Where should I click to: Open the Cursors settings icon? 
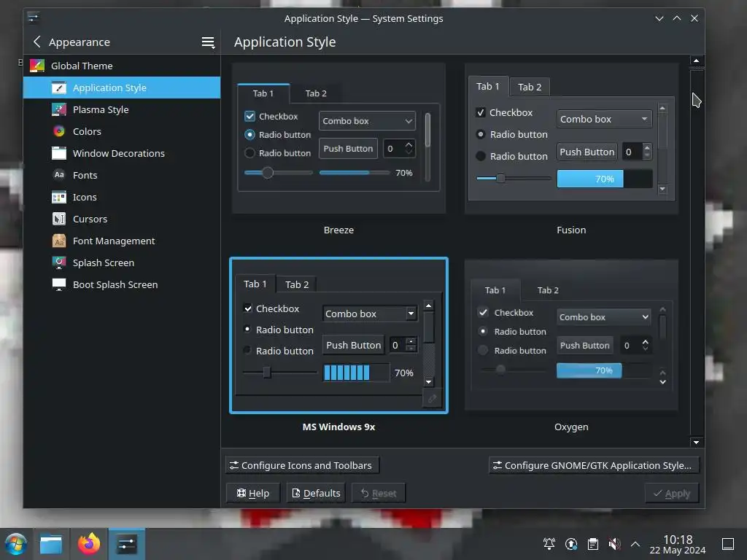[x=59, y=219]
